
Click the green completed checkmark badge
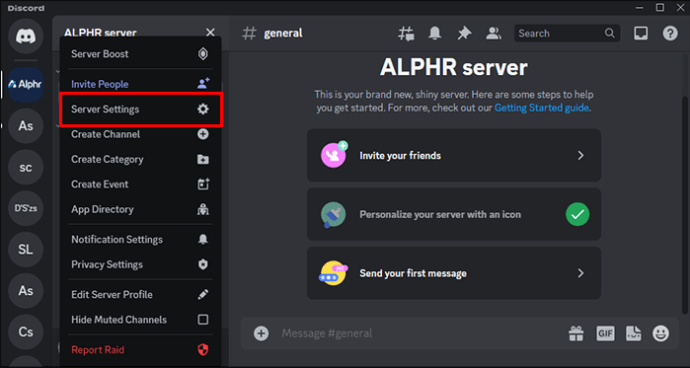click(x=577, y=214)
